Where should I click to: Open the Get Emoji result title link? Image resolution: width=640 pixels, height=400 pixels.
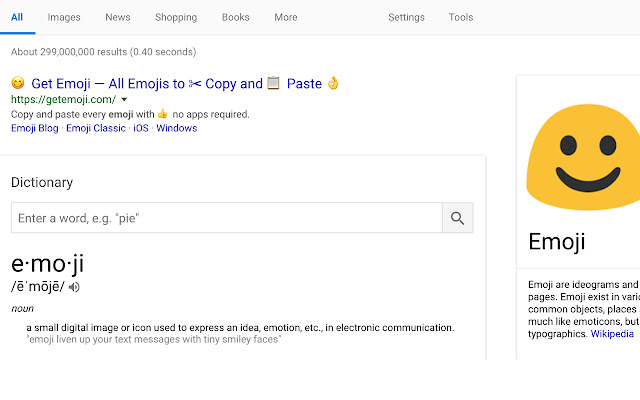click(175, 84)
